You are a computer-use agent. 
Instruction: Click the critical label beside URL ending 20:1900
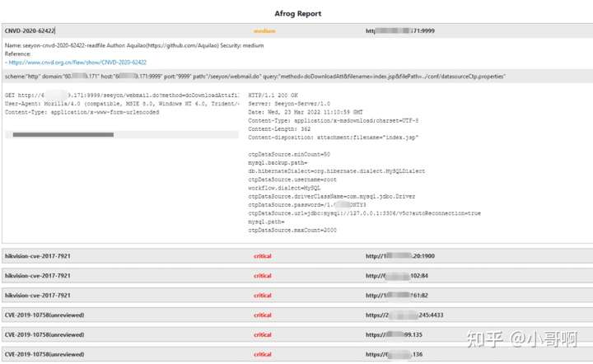263,256
